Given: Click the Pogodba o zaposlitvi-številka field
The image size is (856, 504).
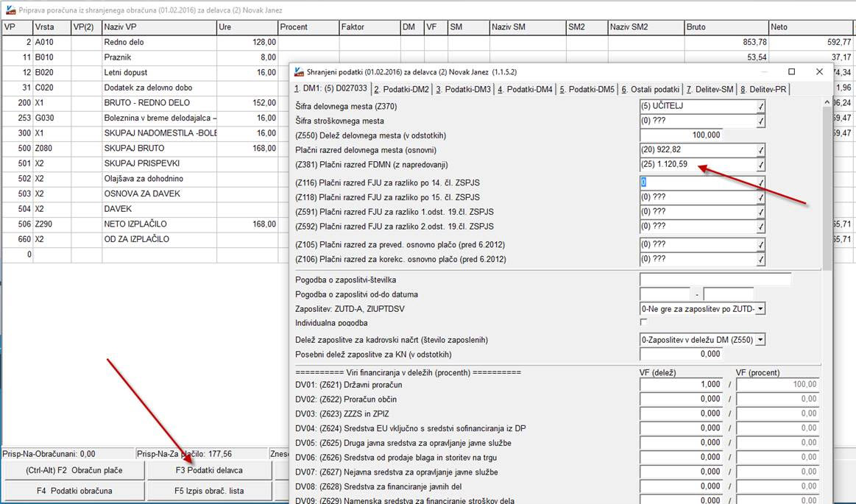Looking at the screenshot, I should [715, 280].
